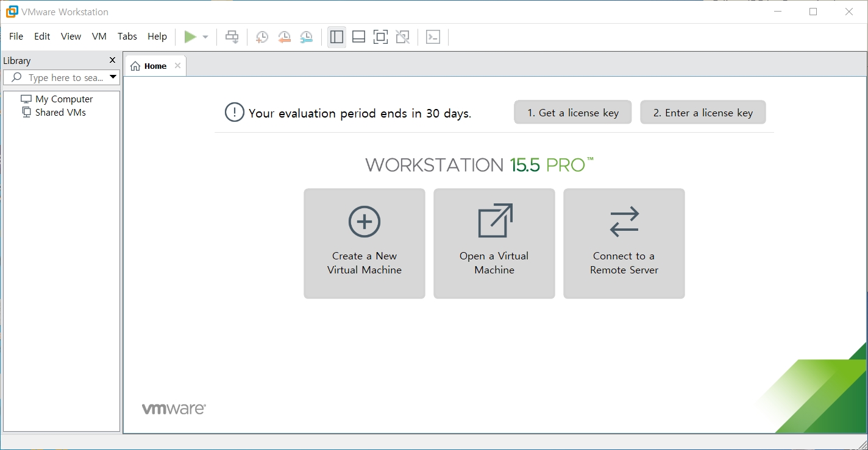Click Enter a license key button
Viewport: 868px width, 450px height.
click(x=703, y=113)
